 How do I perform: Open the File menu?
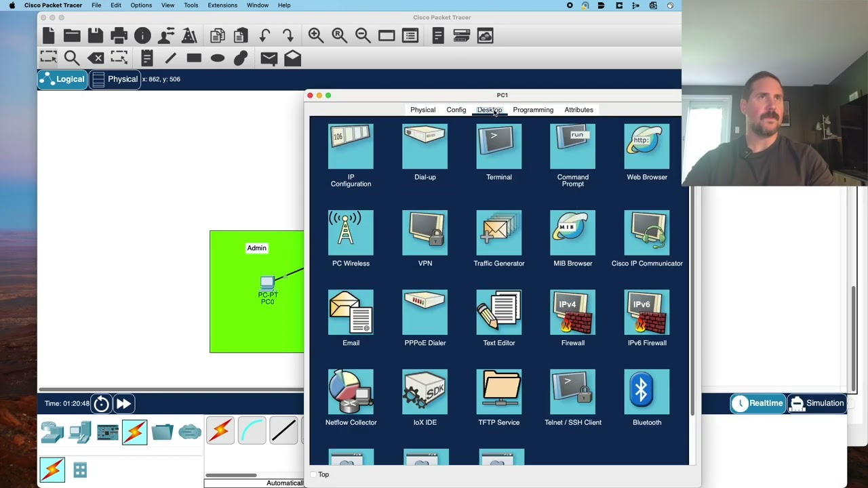(96, 5)
